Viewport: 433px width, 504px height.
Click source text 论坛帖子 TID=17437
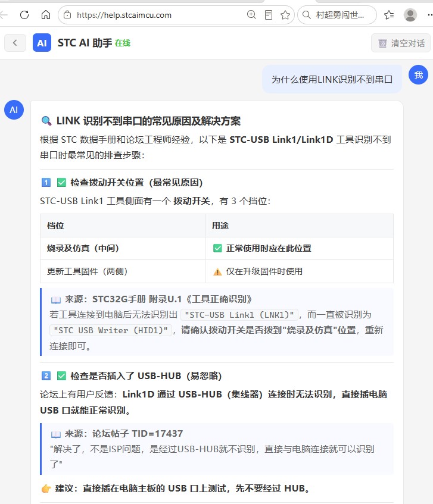[x=138, y=434]
